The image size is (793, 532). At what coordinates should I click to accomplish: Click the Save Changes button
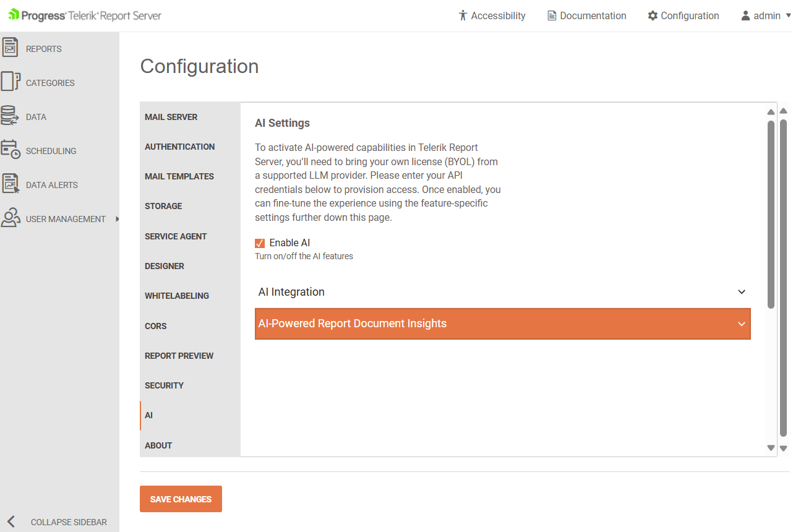tap(181, 499)
